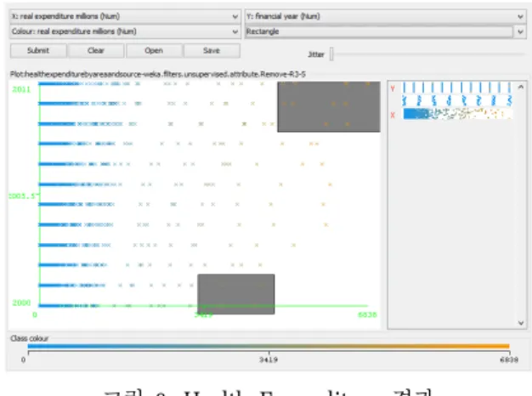This screenshot has height=396, width=532.
Task: Click scroll up arrow of attribute panel
Action: (521, 88)
